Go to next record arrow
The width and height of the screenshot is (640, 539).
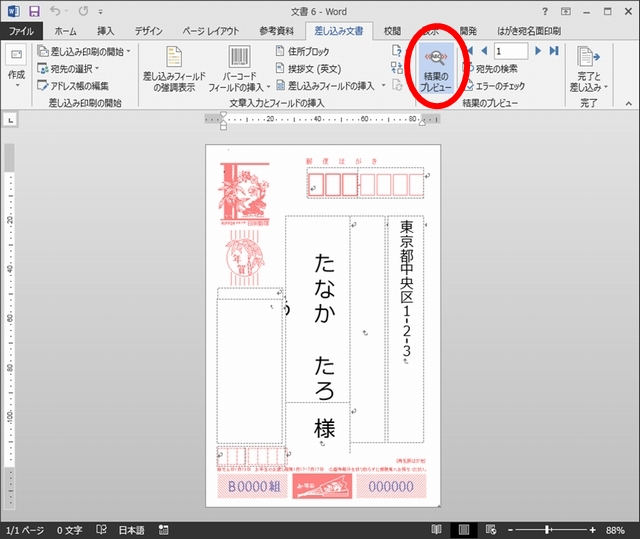538,51
